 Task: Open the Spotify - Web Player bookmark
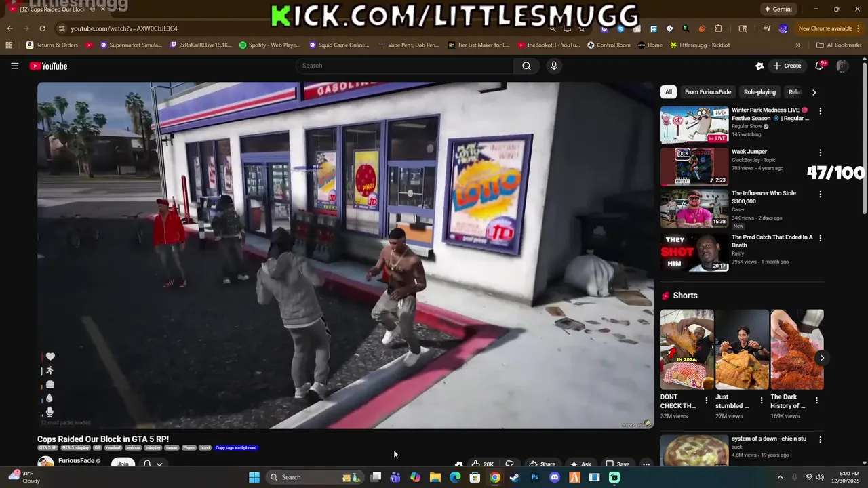(270, 45)
